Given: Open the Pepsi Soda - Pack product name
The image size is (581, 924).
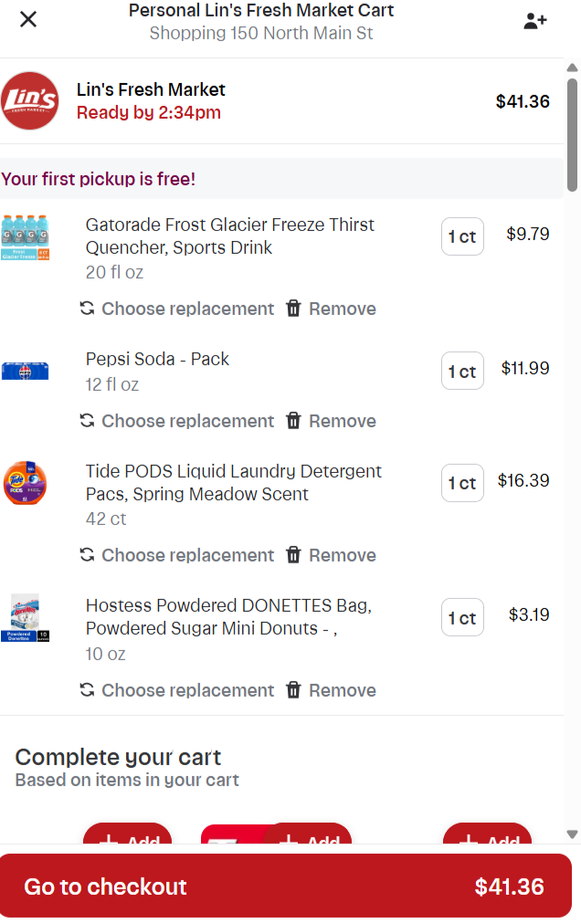Looking at the screenshot, I should [157, 359].
